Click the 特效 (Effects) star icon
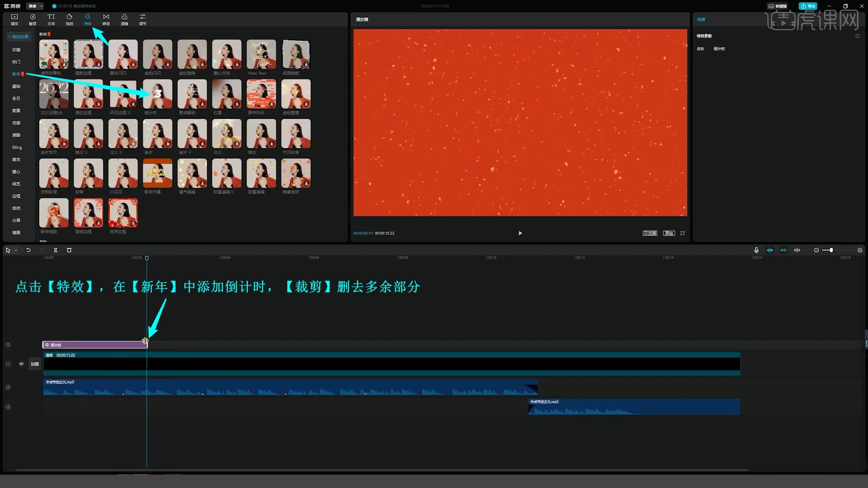868x488 pixels. click(88, 17)
